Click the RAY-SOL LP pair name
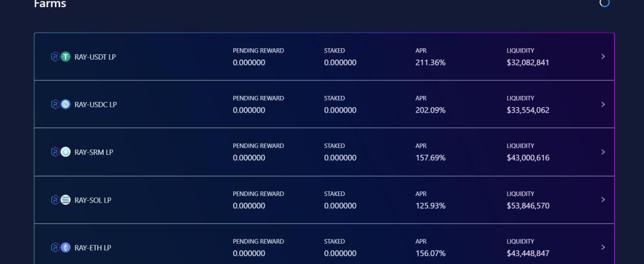The image size is (644, 264). (x=93, y=200)
